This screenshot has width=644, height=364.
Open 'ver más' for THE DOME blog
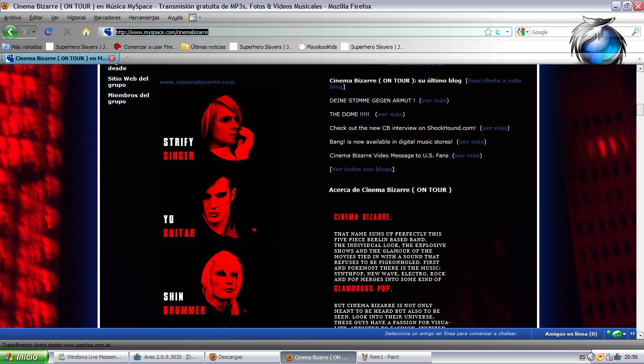390,114
